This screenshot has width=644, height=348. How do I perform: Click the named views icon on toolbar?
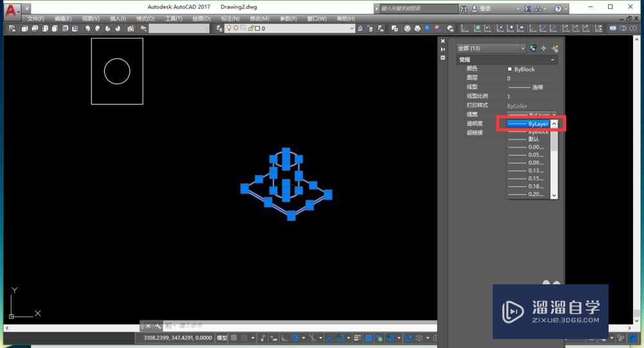coord(12,28)
